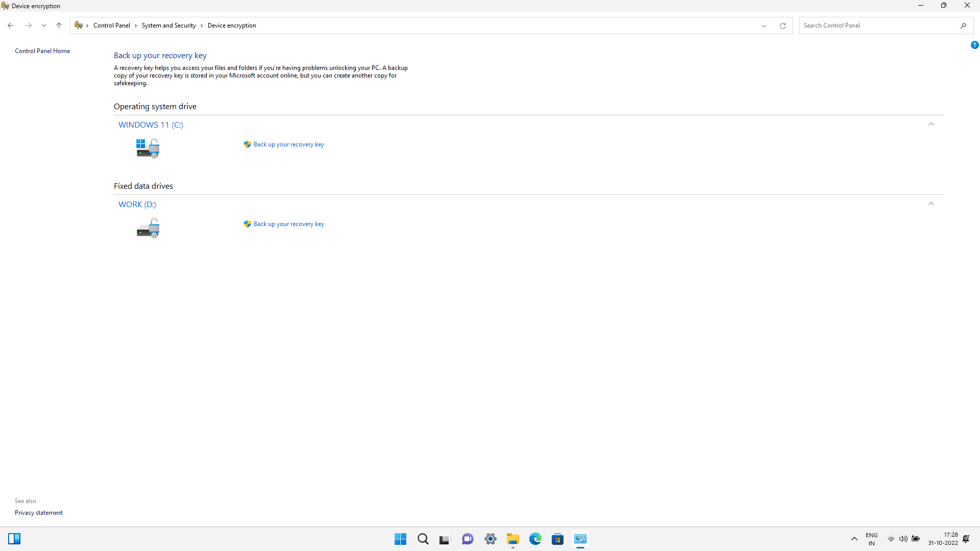The image size is (980, 551).
Task: Open Microsoft Edge from the taskbar
Action: tap(535, 539)
